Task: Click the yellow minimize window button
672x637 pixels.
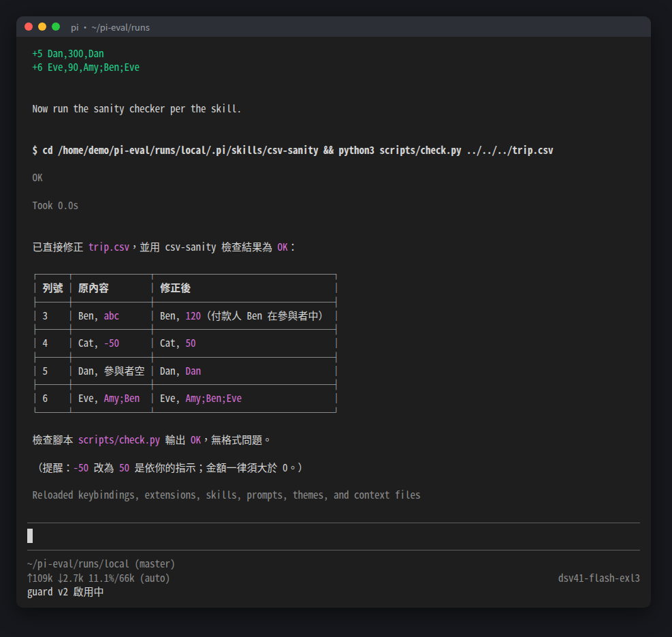Action: [42, 27]
